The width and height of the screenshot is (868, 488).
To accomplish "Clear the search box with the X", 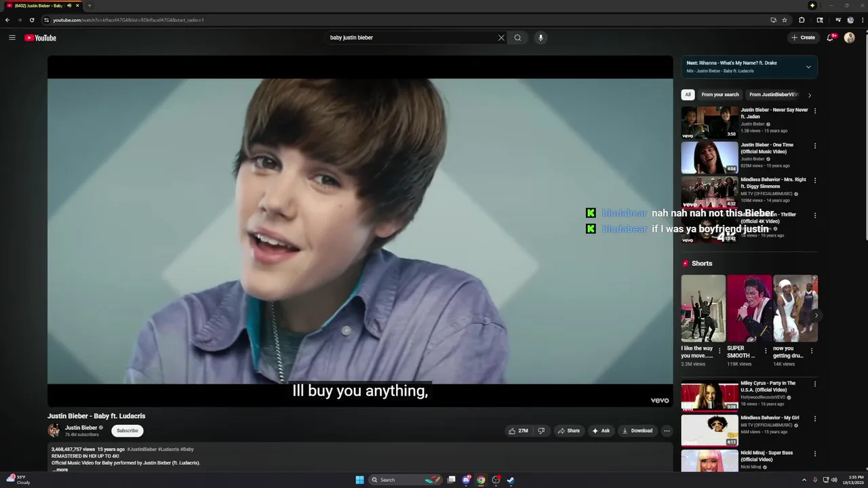I will click(501, 38).
